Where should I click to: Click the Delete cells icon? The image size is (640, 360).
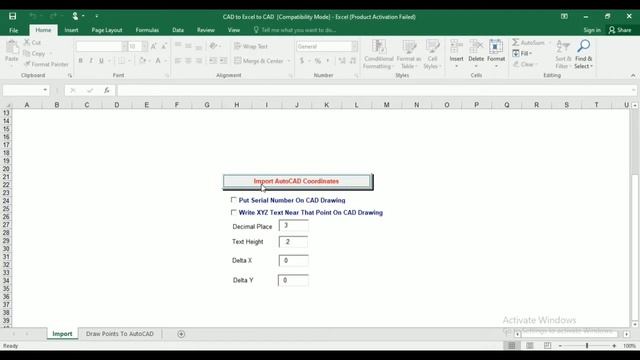476,47
